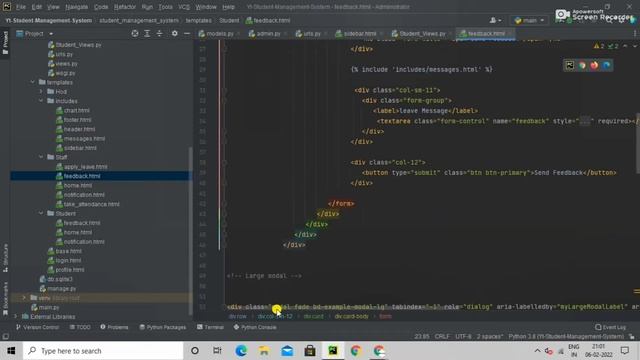This screenshot has height=360, width=640.
Task: Open the Terminal tool window
Action: click(x=210, y=327)
